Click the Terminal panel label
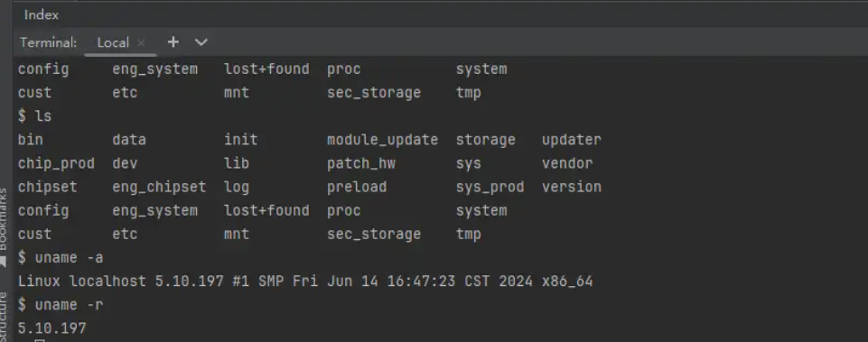 pos(48,42)
